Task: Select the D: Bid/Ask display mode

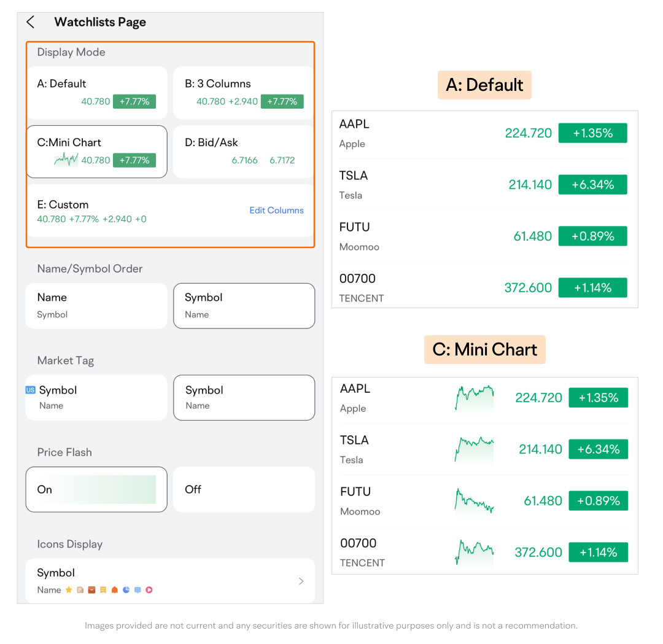Action: coord(244,152)
